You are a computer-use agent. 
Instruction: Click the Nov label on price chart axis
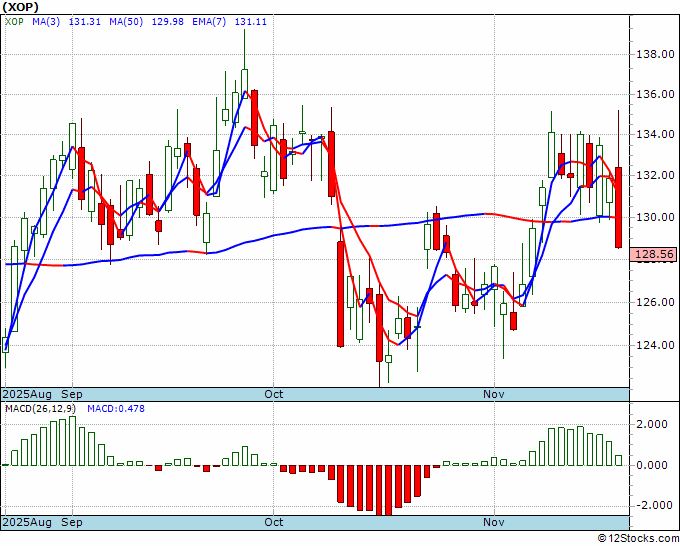click(494, 394)
